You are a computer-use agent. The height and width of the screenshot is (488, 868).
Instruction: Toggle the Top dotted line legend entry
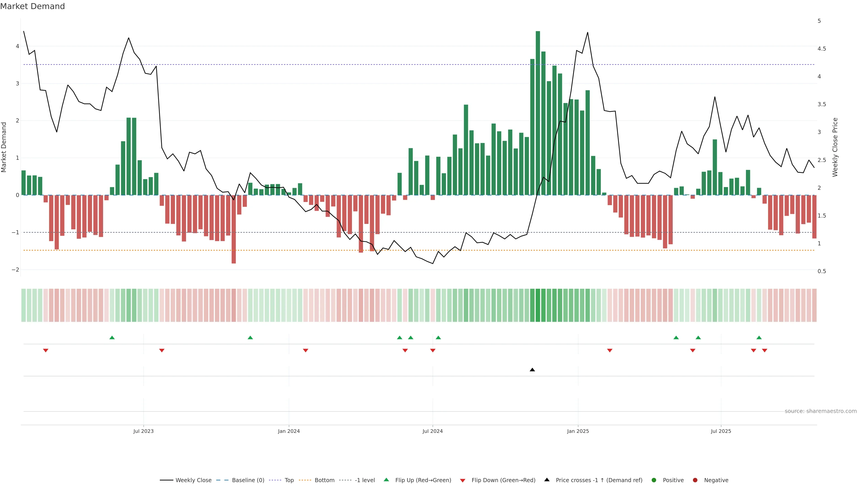coord(289,480)
